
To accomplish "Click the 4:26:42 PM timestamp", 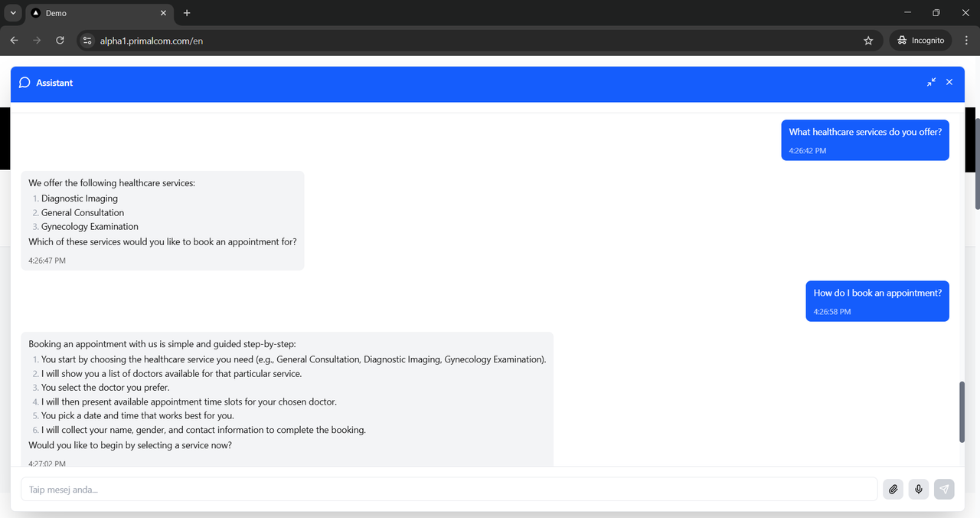I will (808, 151).
